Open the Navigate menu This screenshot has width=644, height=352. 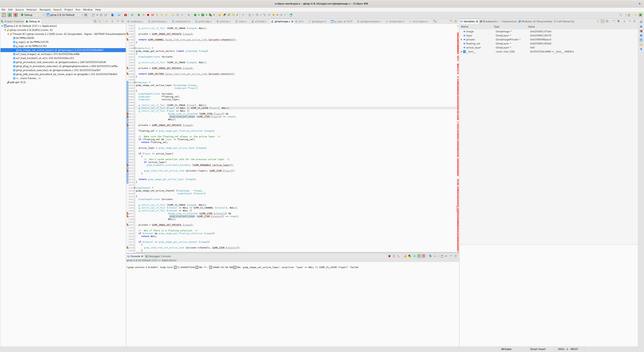(45, 10)
